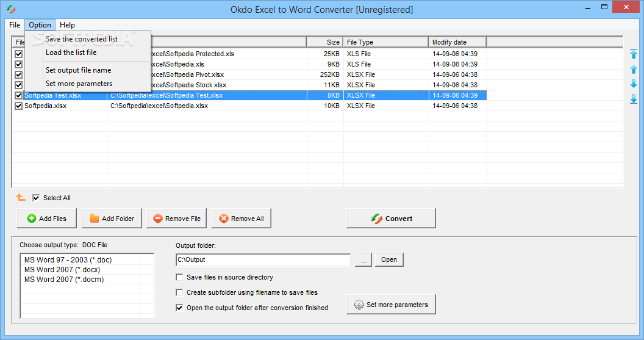The height and width of the screenshot is (340, 644).
Task: Click path C:\Softpedia\excel\Softpedia.xlsx
Action: (159, 106)
